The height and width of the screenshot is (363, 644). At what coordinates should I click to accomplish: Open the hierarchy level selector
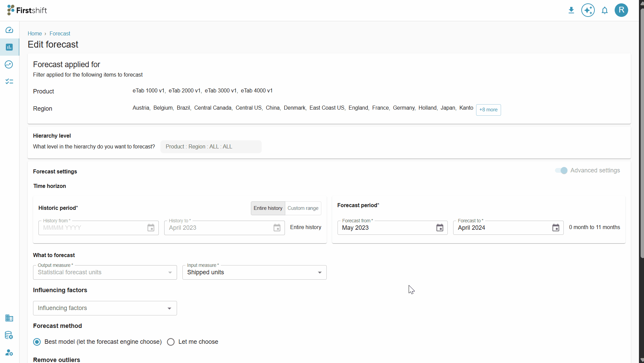(x=211, y=147)
